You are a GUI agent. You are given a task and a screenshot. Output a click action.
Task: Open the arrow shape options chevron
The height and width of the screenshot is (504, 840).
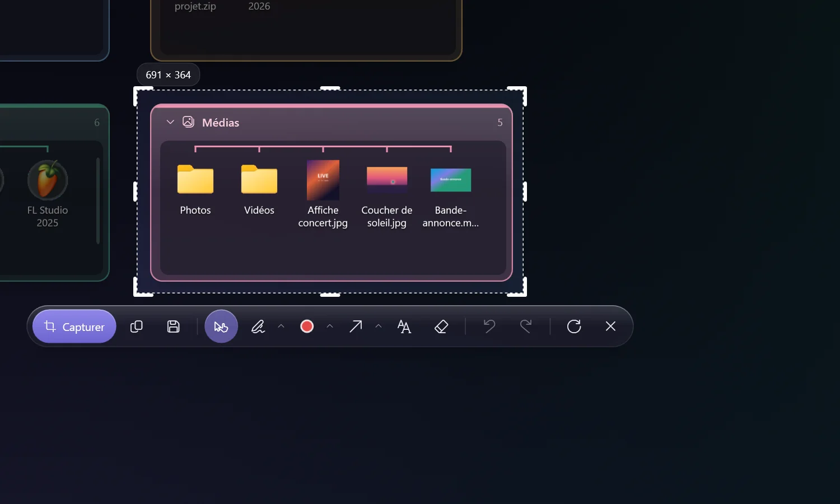click(379, 326)
